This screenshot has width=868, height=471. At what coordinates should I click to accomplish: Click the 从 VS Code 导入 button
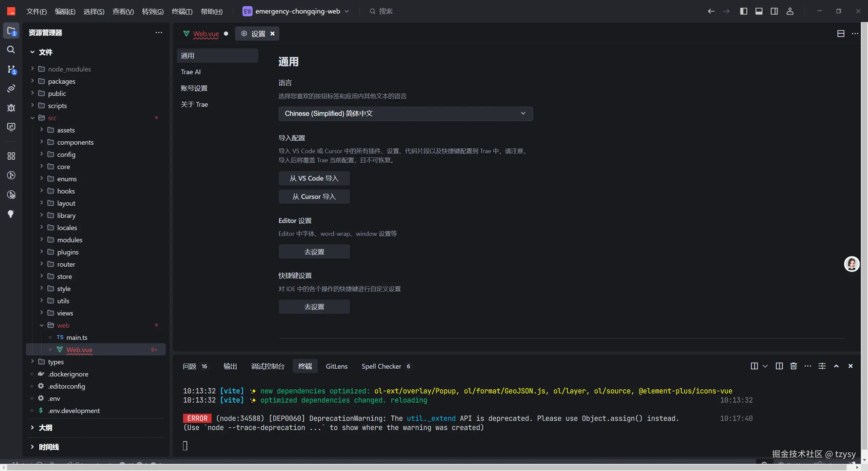point(314,178)
